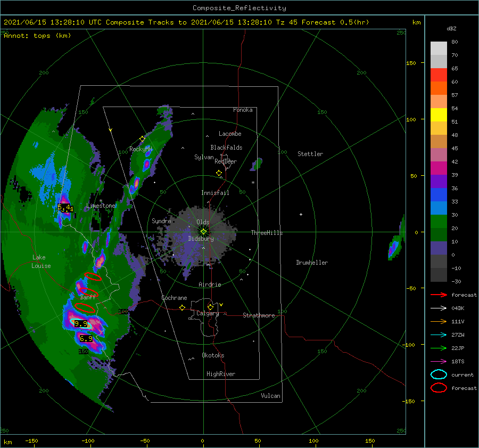Select the bright green 30 dBZ swatch
The height and width of the screenshot is (448, 479).
[439, 221]
